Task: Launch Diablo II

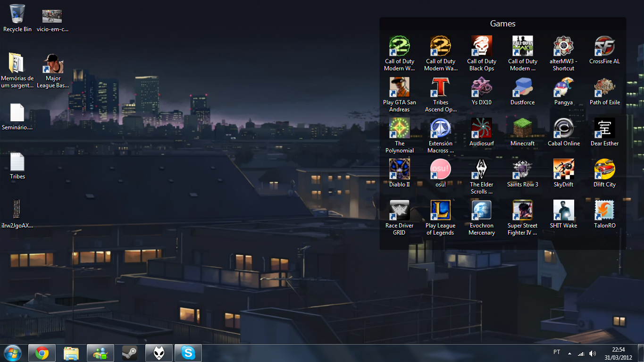Action: pyautogui.click(x=399, y=169)
